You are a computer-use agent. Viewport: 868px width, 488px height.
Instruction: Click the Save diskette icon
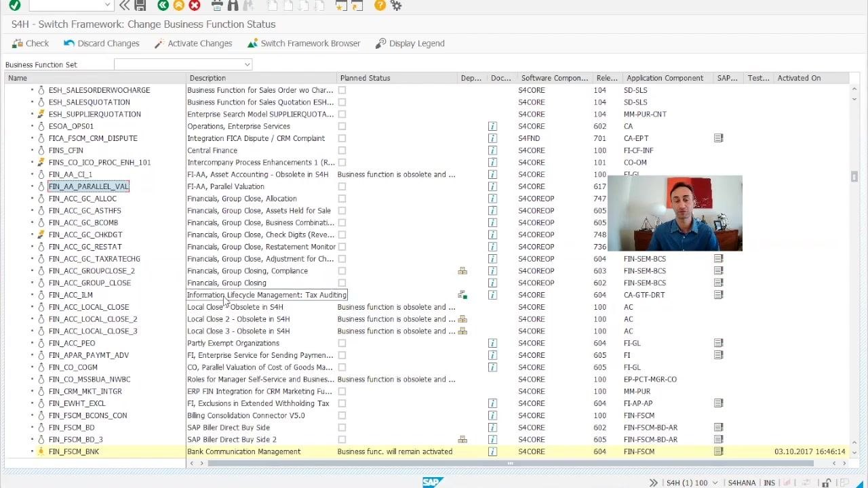coord(140,5)
